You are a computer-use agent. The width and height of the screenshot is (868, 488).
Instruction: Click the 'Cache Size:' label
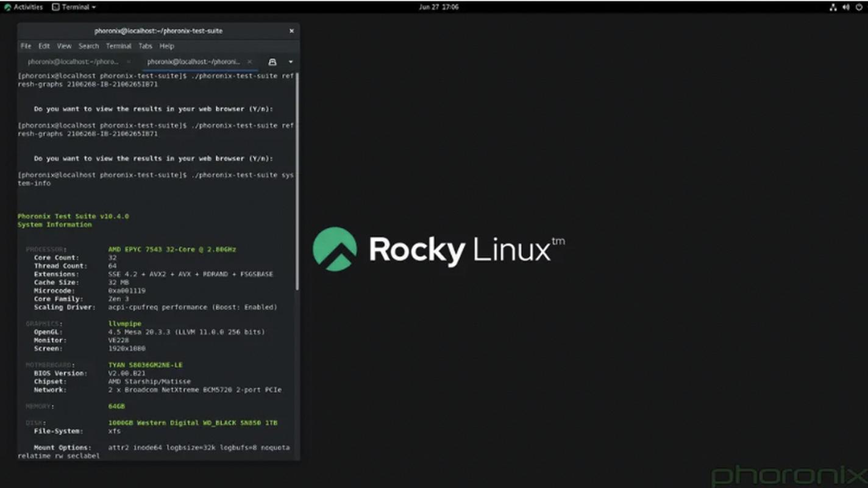coord(57,282)
